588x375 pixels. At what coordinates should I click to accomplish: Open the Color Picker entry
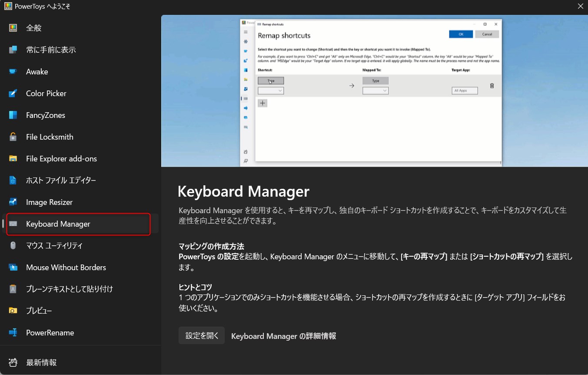[80, 93]
